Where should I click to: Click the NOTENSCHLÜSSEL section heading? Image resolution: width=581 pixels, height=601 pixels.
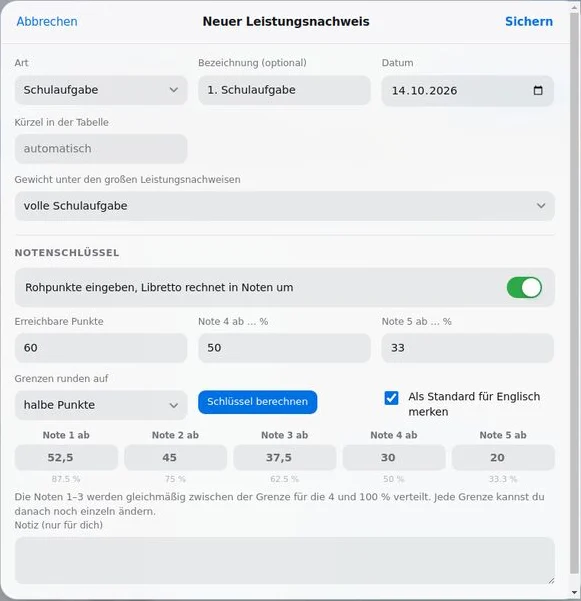click(x=67, y=253)
